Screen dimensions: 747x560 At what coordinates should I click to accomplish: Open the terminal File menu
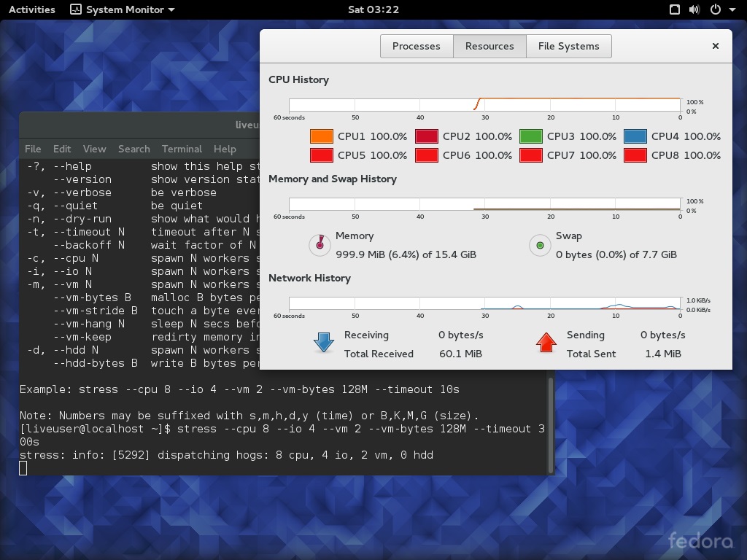tap(33, 149)
